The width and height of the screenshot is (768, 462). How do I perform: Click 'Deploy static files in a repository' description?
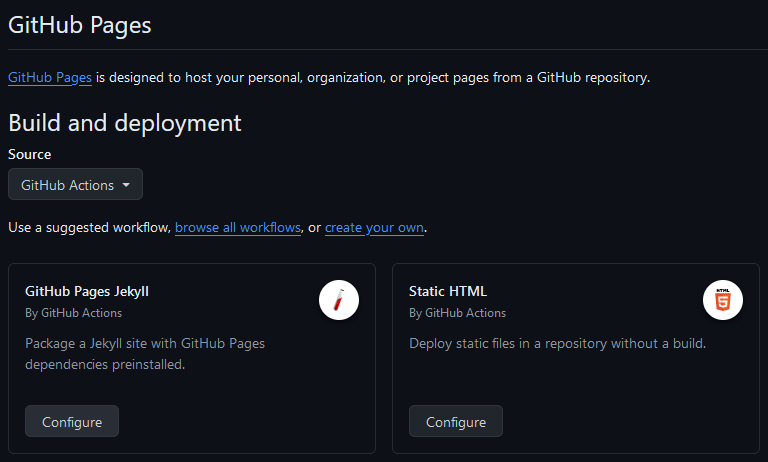pos(557,343)
